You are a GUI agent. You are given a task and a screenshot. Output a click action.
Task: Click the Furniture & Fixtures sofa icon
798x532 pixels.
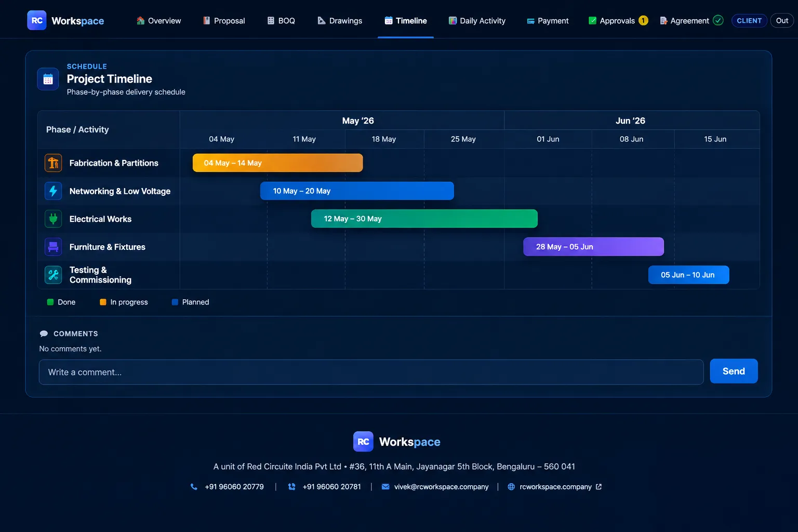coord(53,247)
